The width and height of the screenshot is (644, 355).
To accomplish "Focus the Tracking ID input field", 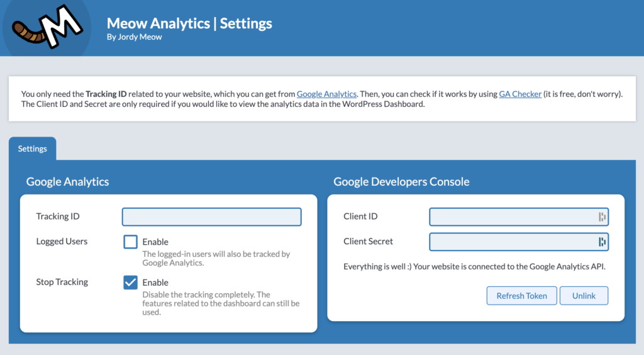I will click(211, 217).
